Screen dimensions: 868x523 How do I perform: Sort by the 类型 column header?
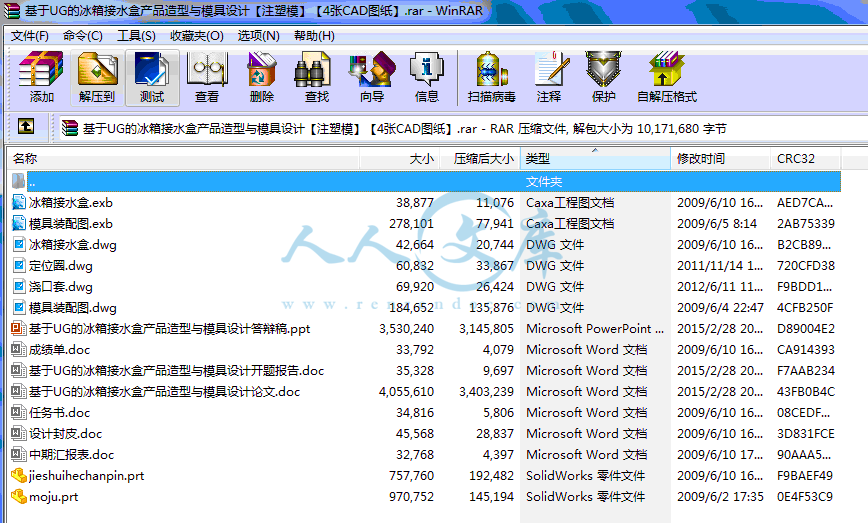click(x=595, y=159)
